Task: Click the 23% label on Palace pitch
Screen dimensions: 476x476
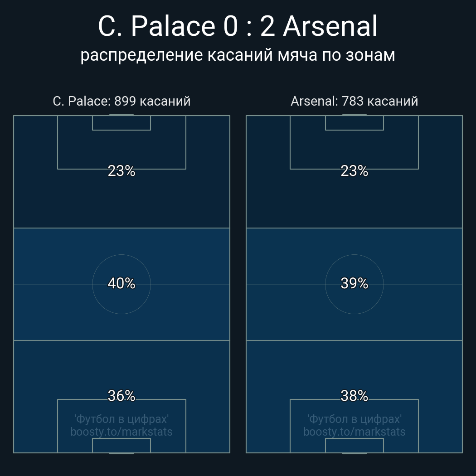Action: click(121, 171)
